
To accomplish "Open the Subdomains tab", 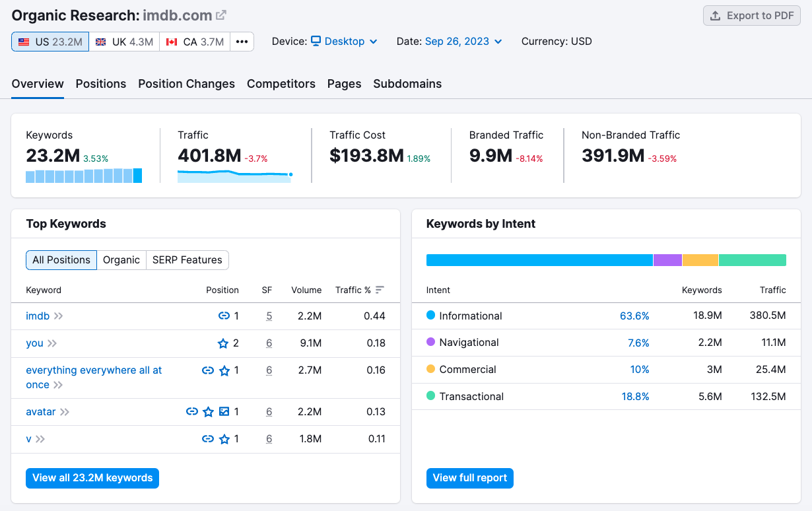I will [407, 84].
